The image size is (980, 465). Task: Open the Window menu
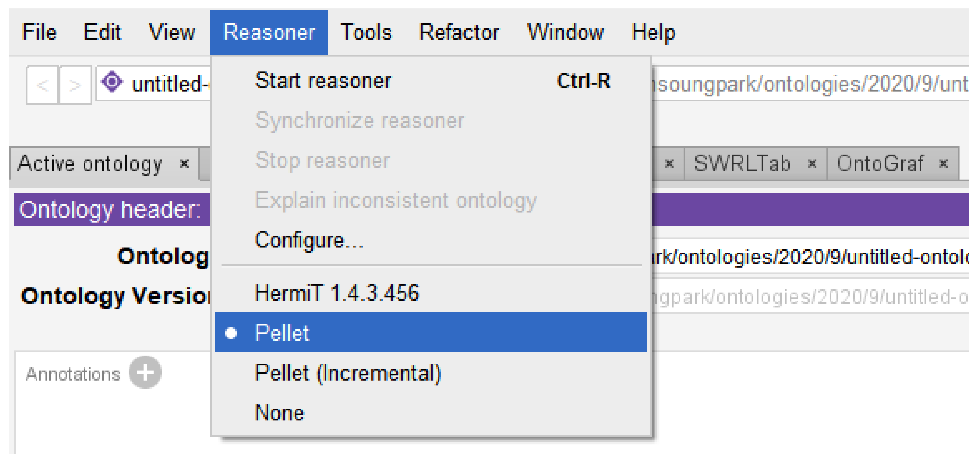(x=565, y=32)
